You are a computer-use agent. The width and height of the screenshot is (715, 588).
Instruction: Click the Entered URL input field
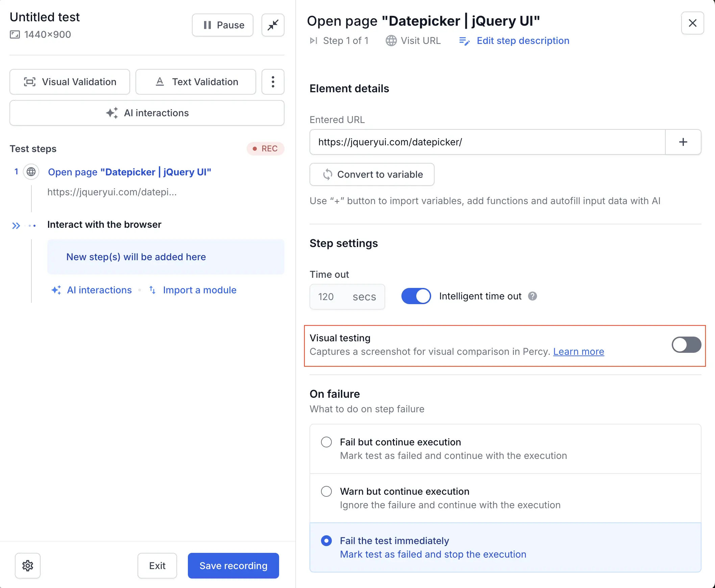pyautogui.click(x=487, y=142)
